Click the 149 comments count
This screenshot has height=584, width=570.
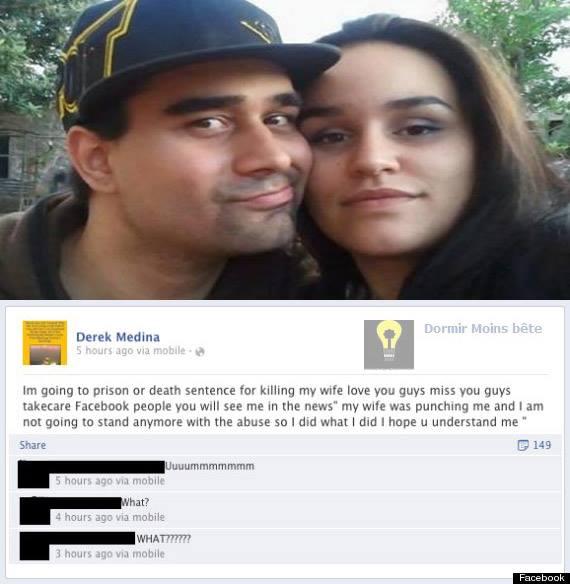coord(542,445)
